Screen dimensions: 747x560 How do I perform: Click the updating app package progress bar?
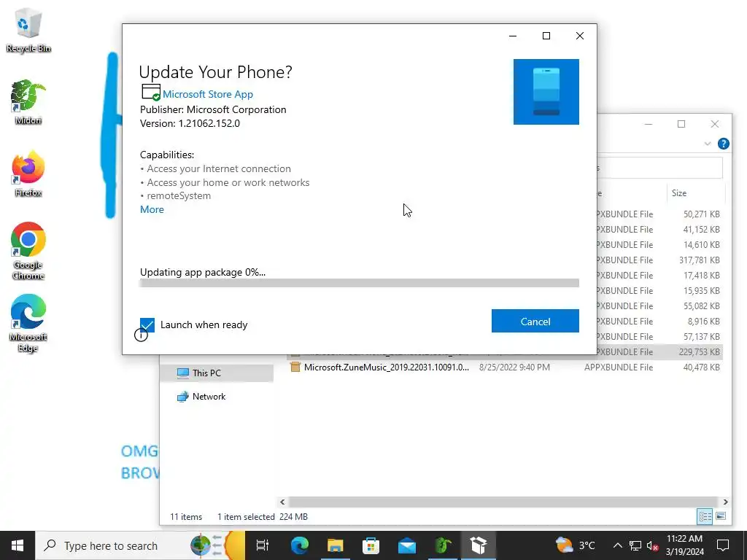pyautogui.click(x=359, y=284)
